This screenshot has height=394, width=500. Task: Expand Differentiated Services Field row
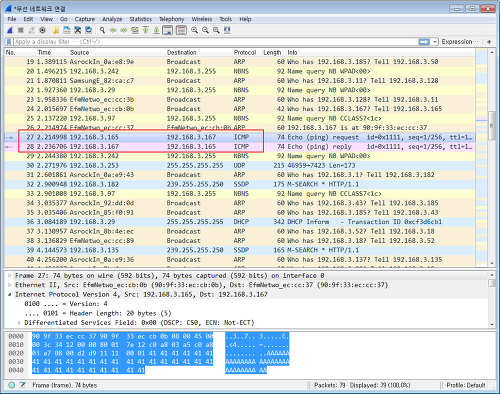19,323
